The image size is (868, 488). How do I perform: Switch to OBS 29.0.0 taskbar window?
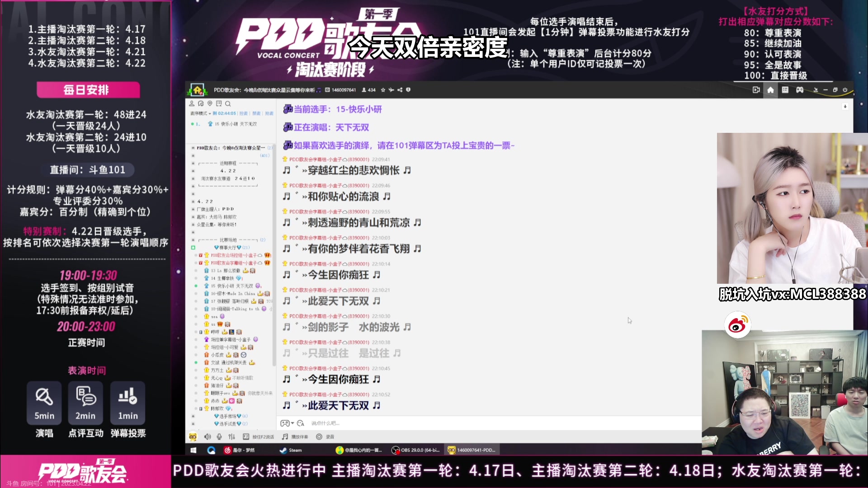coord(416,450)
